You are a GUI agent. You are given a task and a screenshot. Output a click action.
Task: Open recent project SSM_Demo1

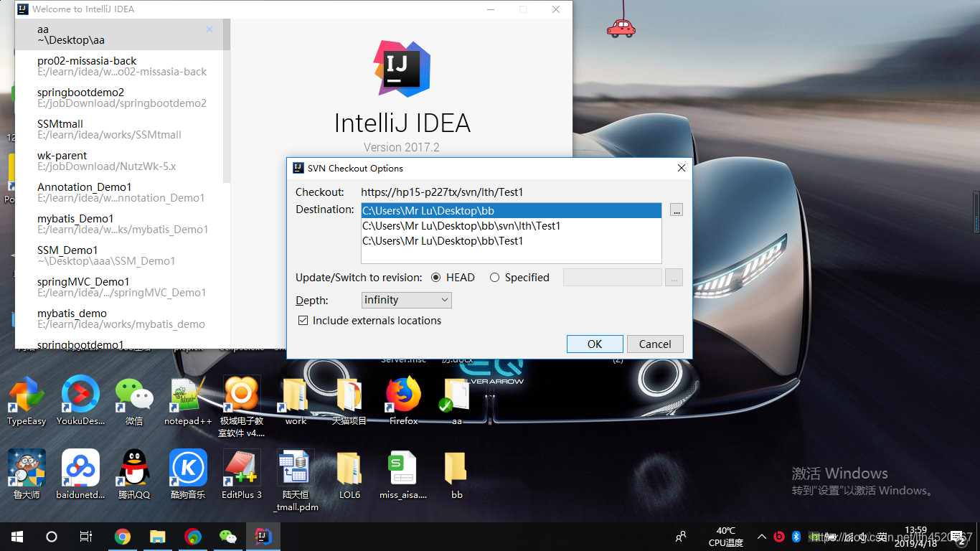[x=119, y=255]
